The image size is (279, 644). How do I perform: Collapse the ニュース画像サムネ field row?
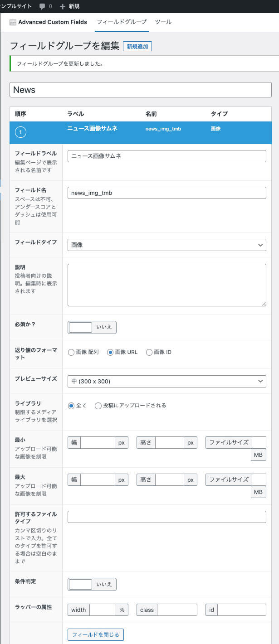tap(92, 128)
